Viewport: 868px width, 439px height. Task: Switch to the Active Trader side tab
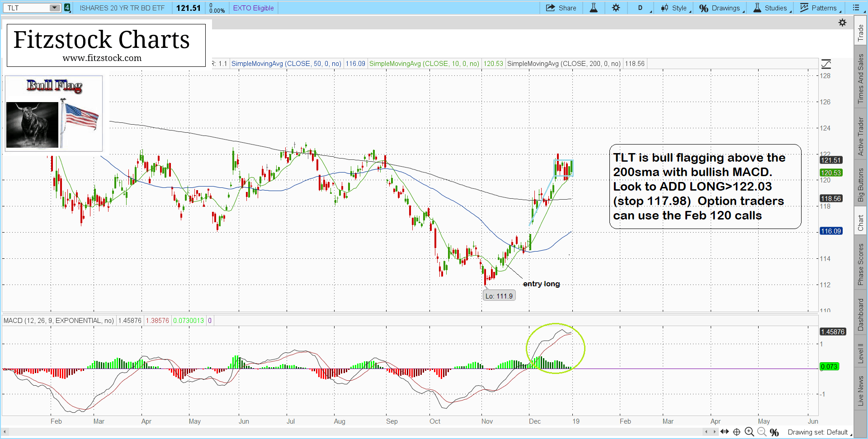coord(861,136)
